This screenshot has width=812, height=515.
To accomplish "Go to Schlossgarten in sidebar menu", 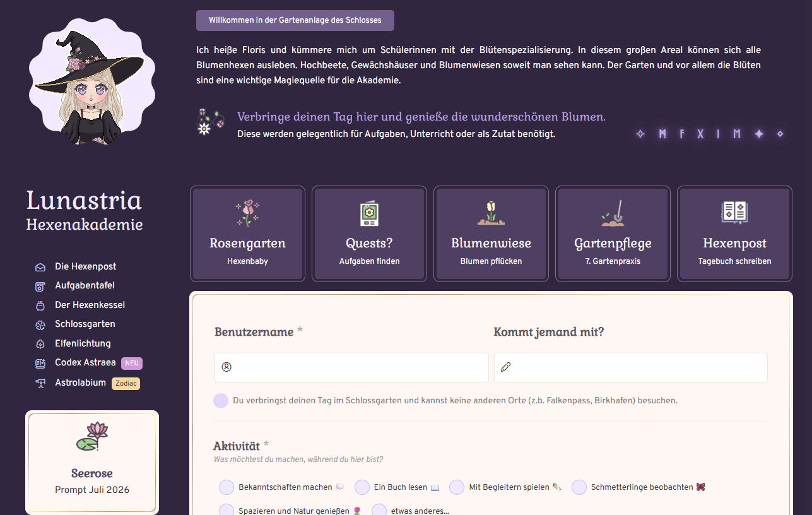I will pos(85,324).
